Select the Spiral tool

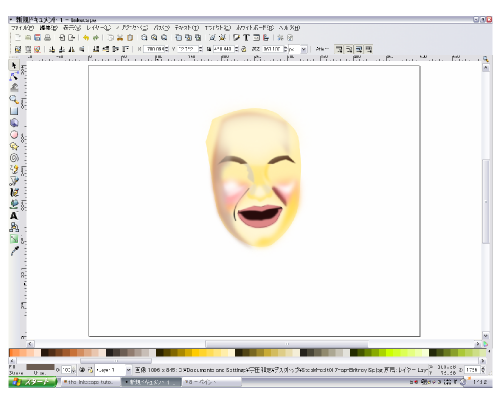[x=14, y=158]
